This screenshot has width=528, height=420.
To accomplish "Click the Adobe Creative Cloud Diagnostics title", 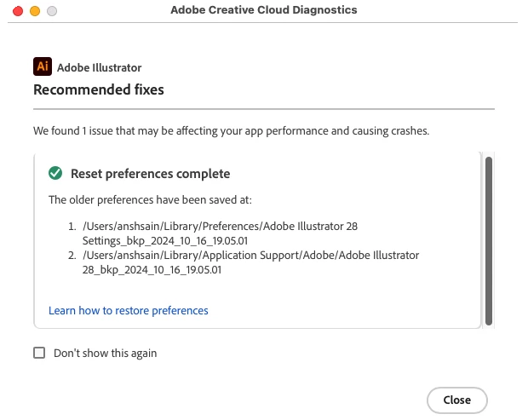I will [264, 10].
